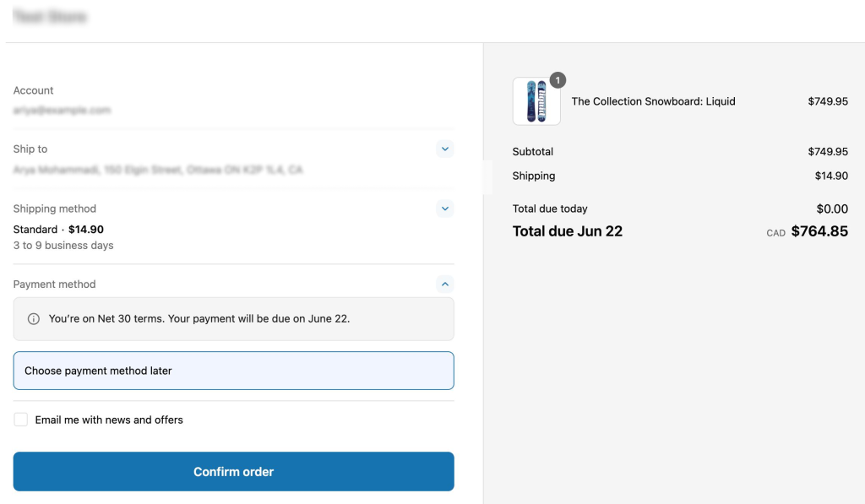
Task: Click the quantity badge showing 1
Action: [557, 80]
